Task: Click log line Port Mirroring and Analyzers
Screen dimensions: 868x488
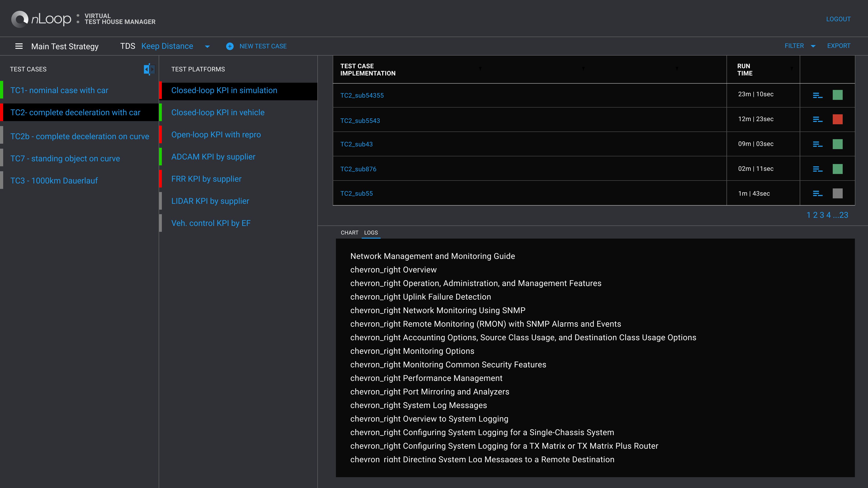Action: (x=430, y=392)
